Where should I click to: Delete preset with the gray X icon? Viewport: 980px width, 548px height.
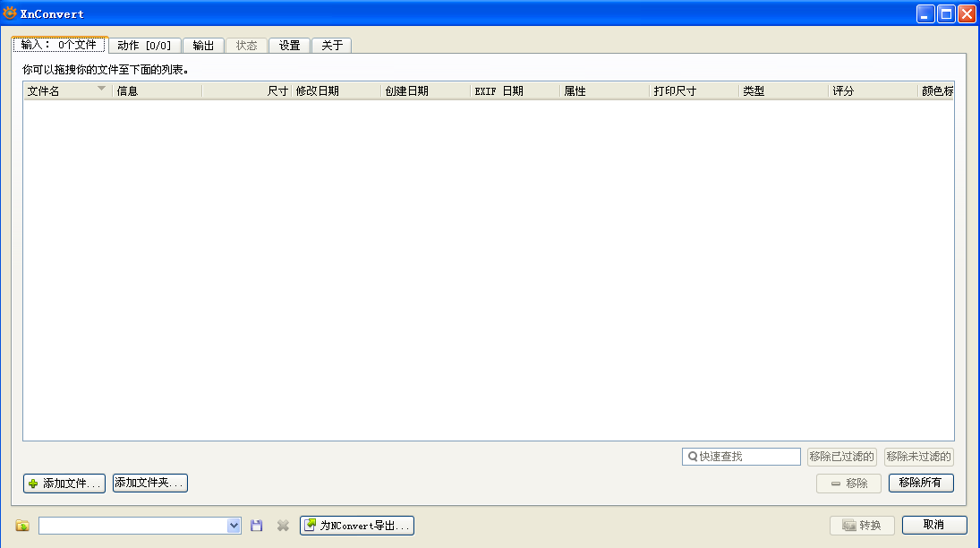[x=283, y=526]
